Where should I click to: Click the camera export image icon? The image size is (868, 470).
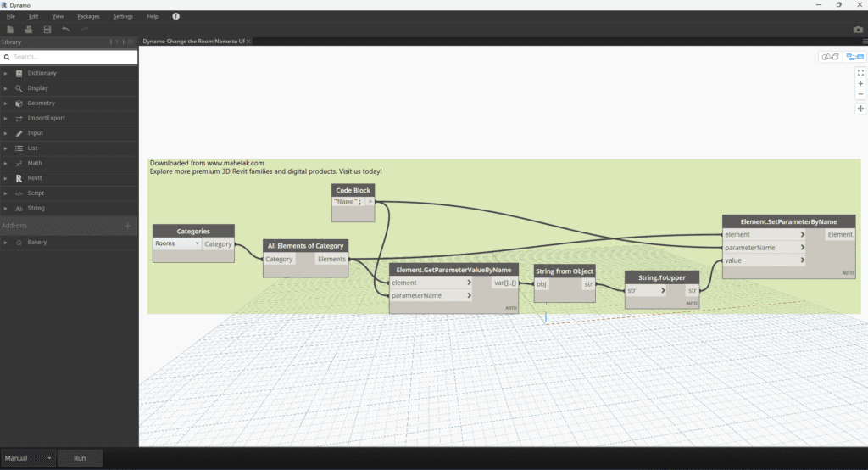857,30
